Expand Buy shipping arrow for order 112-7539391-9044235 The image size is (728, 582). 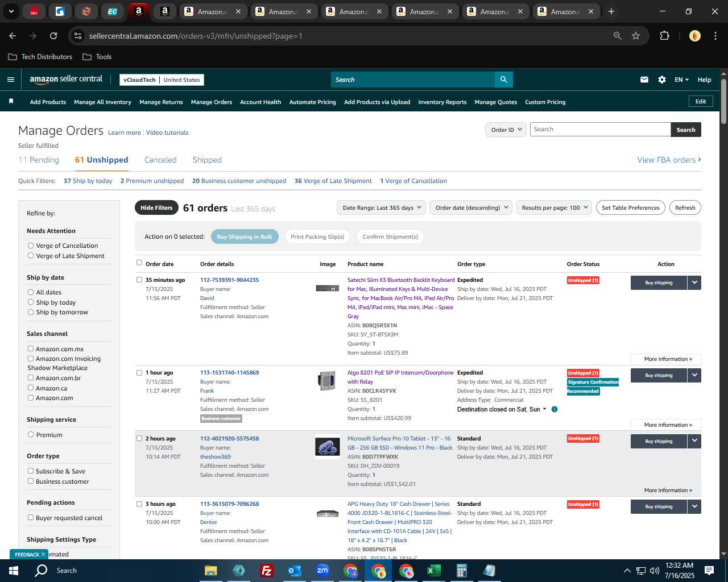click(x=694, y=282)
